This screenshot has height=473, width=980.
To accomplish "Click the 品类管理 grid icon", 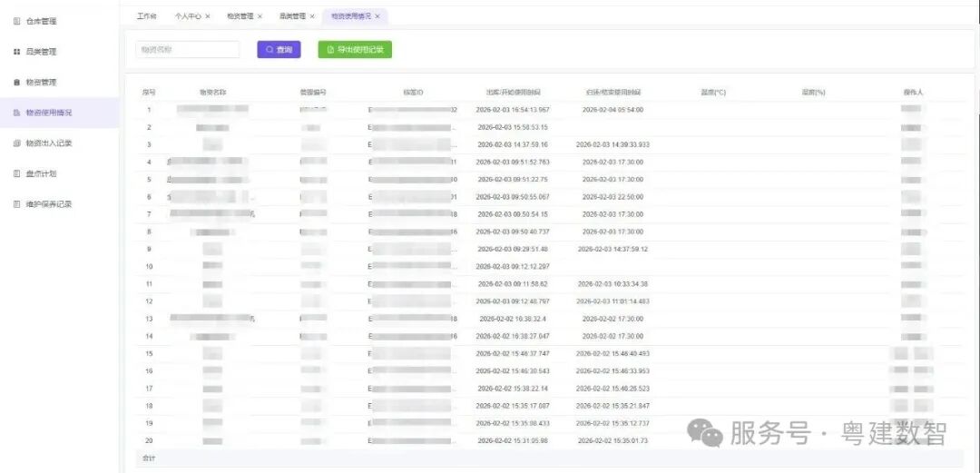I will click(16, 52).
